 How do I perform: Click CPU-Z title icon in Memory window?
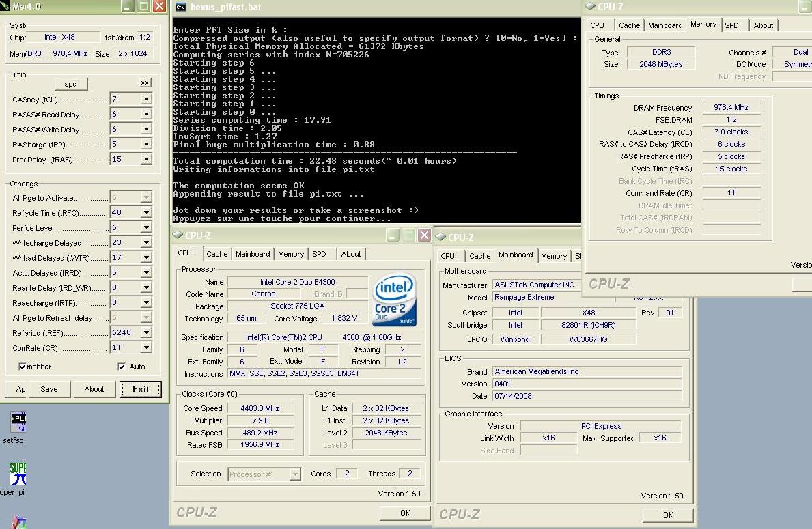(x=590, y=6)
